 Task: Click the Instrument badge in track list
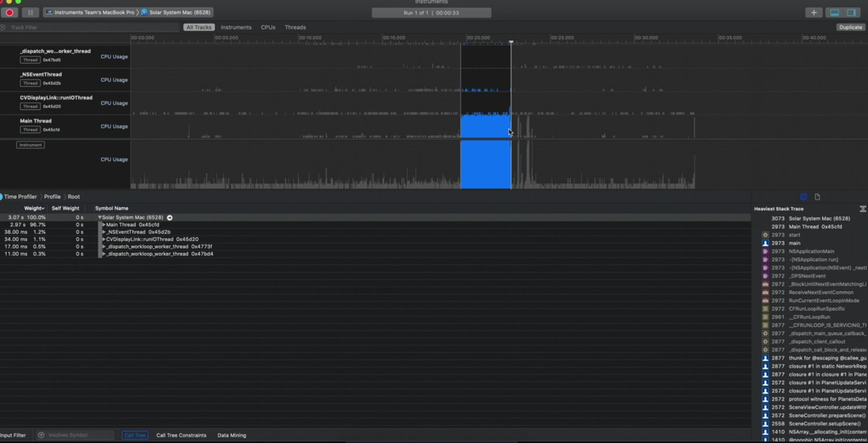[x=30, y=145]
